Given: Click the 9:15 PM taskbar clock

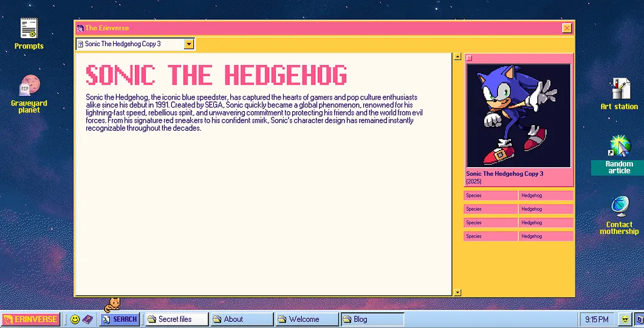Looking at the screenshot, I should 597,319.
